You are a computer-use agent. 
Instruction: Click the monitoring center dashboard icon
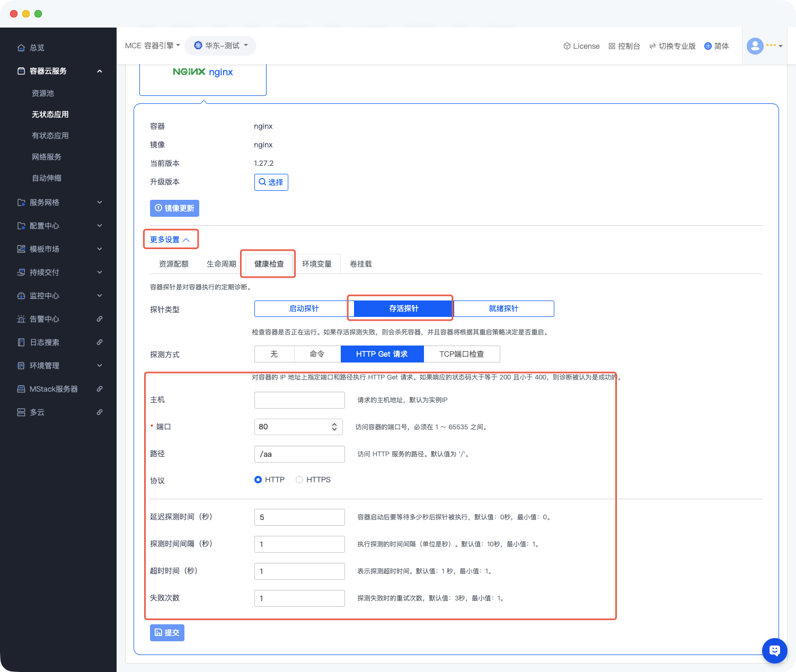coord(21,296)
